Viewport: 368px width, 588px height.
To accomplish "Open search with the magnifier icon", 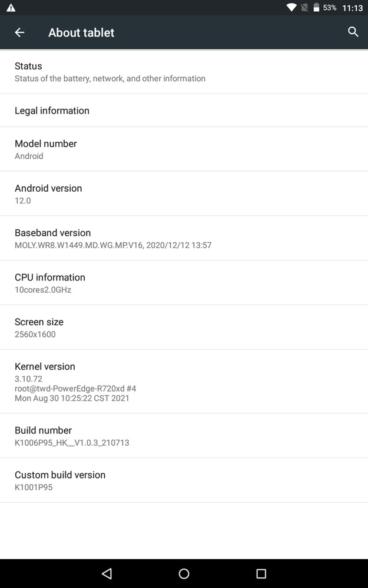I will pyautogui.click(x=353, y=32).
